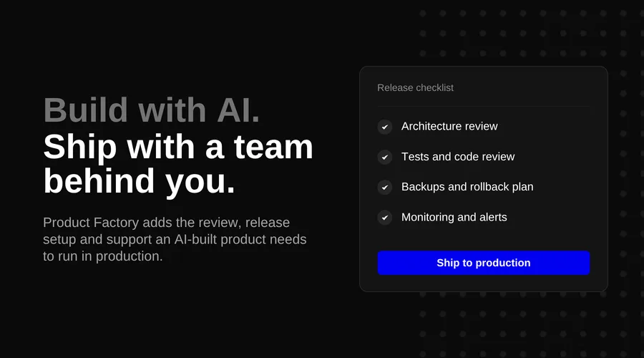This screenshot has height=358, width=644.
Task: Click the Monitoring and alerts text
Action: [x=454, y=217]
